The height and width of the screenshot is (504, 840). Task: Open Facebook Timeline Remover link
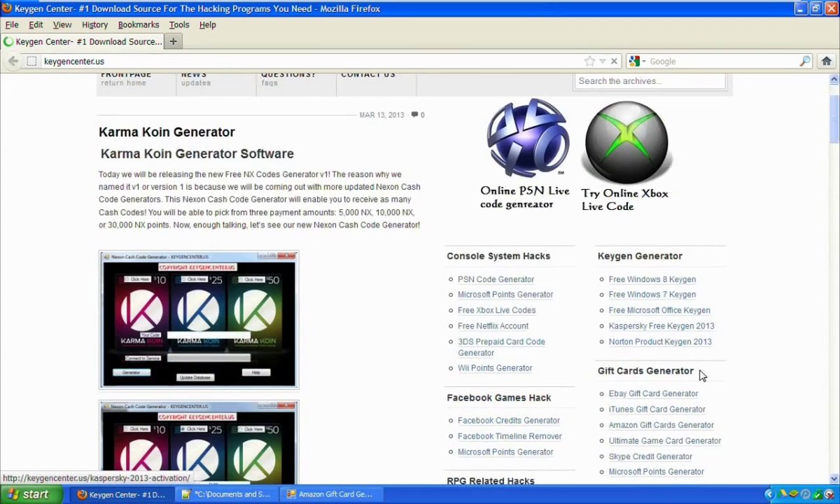[510, 436]
